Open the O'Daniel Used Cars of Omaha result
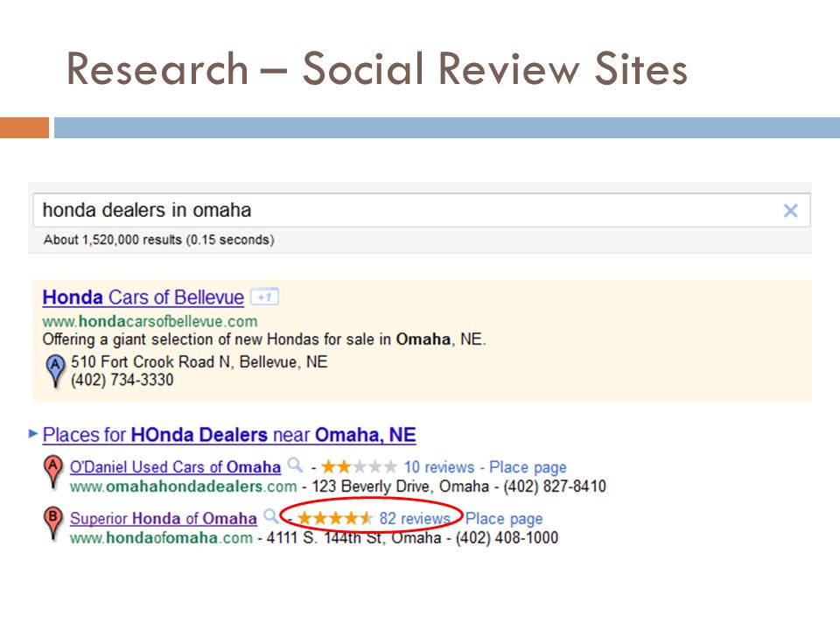This screenshot has height=630, width=840. pos(175,467)
